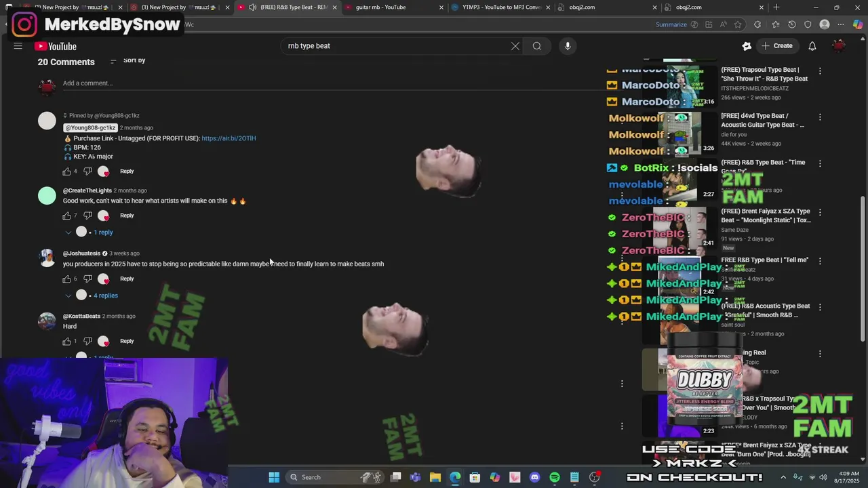The height and width of the screenshot is (488, 868).
Task: Open the YouTube hamburger guide menu
Action: (x=18, y=46)
